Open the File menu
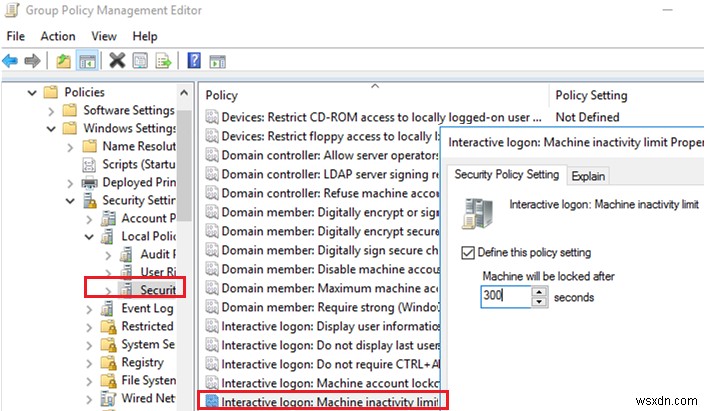Screen dimensions: 709x411 16,36
